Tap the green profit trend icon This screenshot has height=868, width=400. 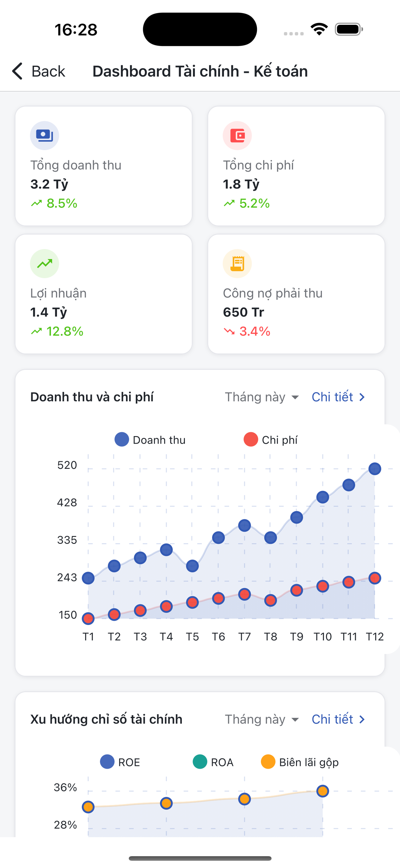(45, 264)
